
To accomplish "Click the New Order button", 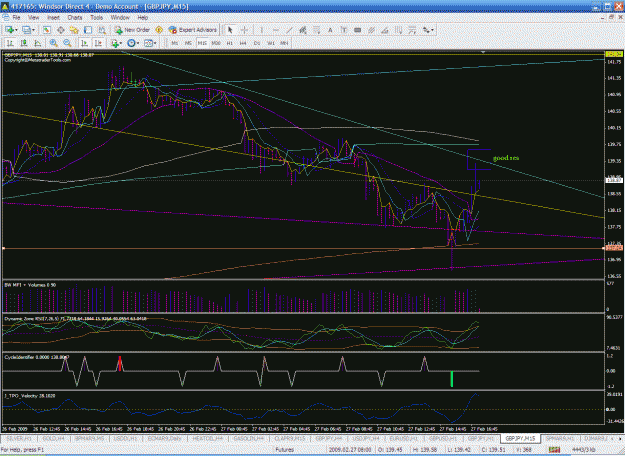I will (x=132, y=30).
